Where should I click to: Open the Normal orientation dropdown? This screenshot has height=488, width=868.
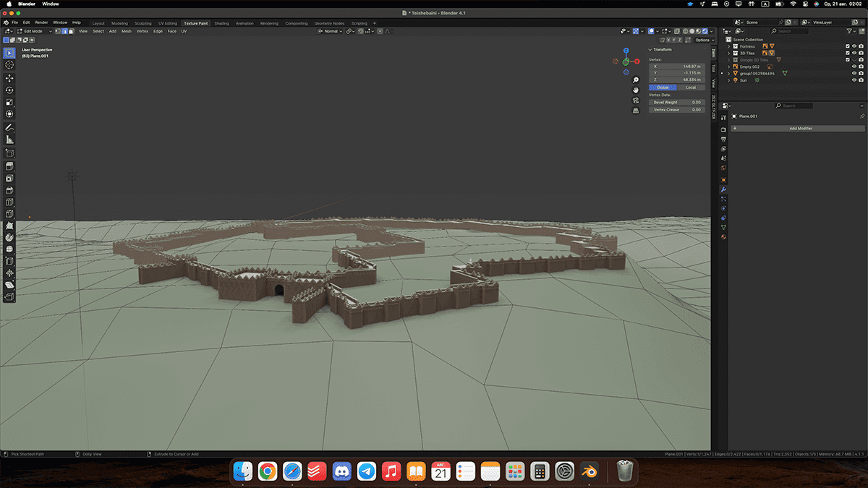331,31
